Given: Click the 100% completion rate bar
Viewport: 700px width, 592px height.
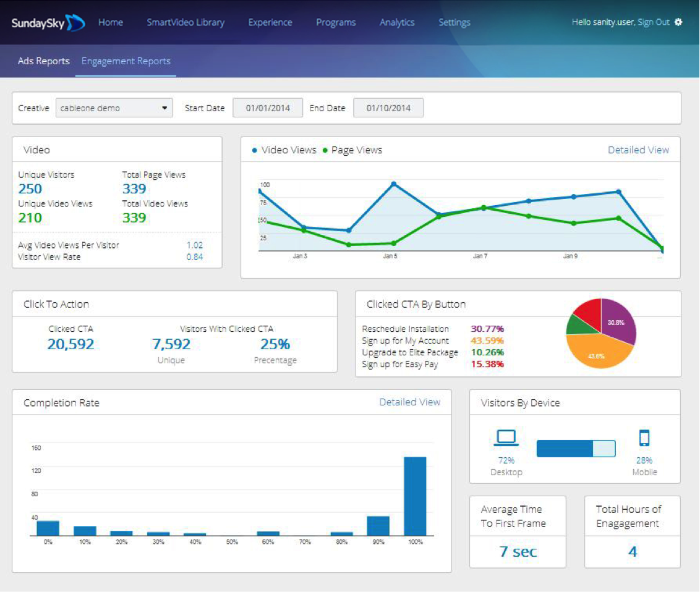Looking at the screenshot, I should [415, 496].
